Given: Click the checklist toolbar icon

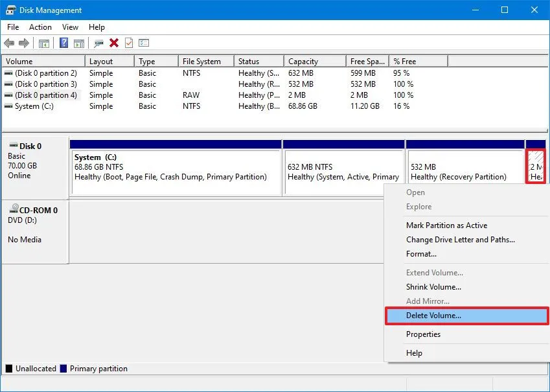Looking at the screenshot, I should point(143,43).
